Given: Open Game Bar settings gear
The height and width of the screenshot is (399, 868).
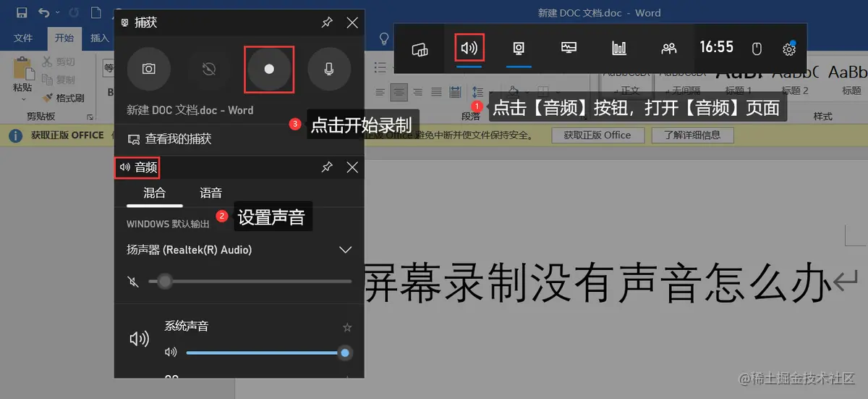Looking at the screenshot, I should (789, 49).
